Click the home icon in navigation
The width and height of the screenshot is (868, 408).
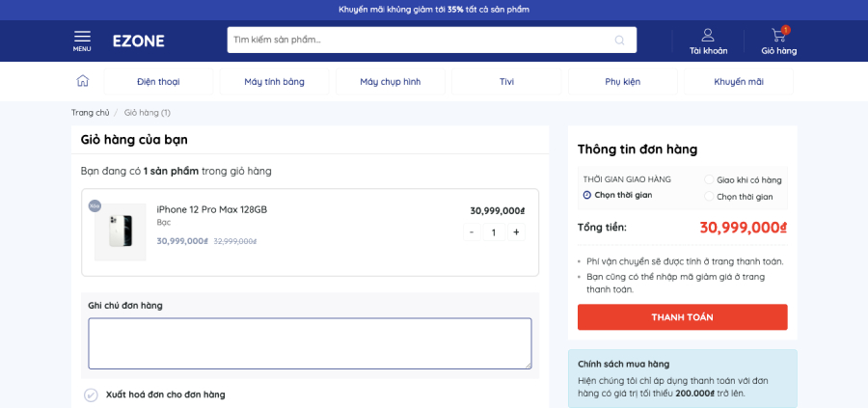pyautogui.click(x=83, y=81)
